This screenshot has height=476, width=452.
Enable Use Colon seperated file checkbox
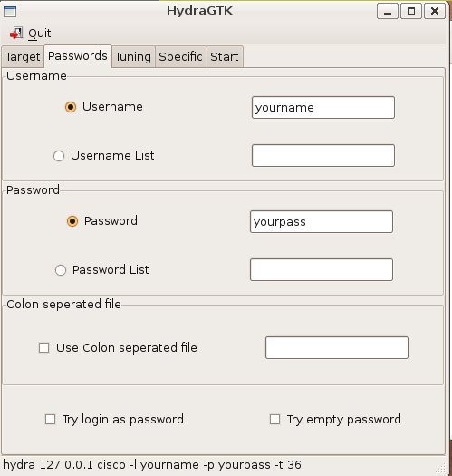click(44, 347)
